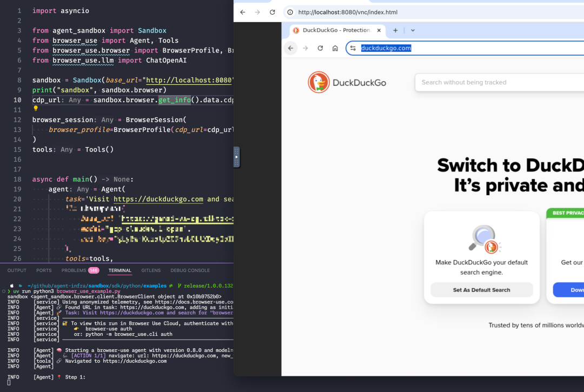
Task: Click the DuckDuckGo favicon on the browser tab
Action: pos(296,31)
